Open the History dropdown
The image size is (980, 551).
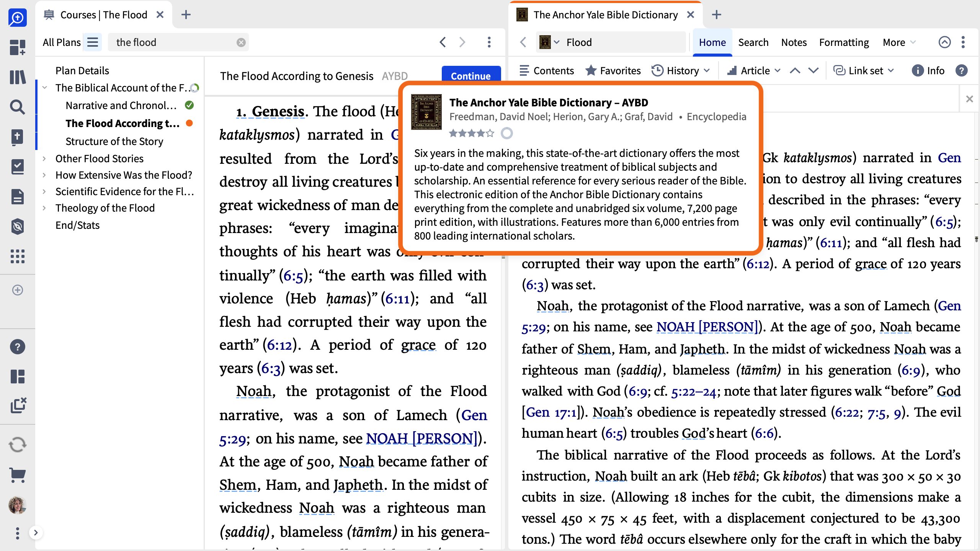pyautogui.click(x=681, y=70)
